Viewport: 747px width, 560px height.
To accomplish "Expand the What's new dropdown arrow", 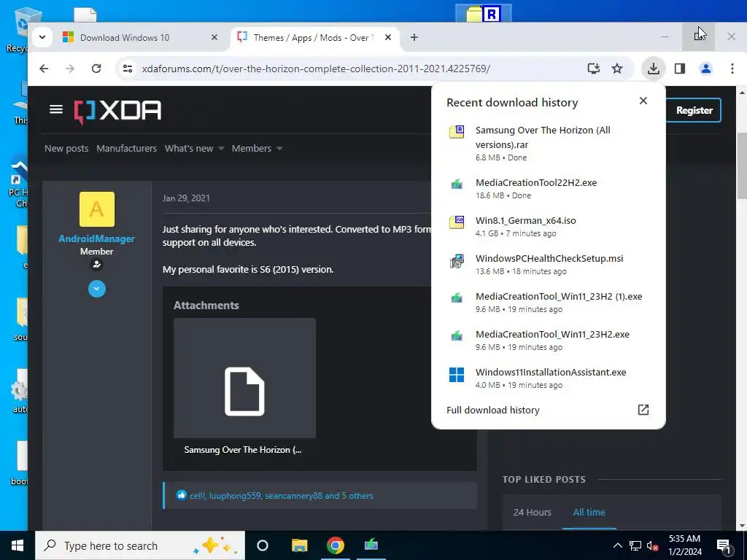I will 221,149.
